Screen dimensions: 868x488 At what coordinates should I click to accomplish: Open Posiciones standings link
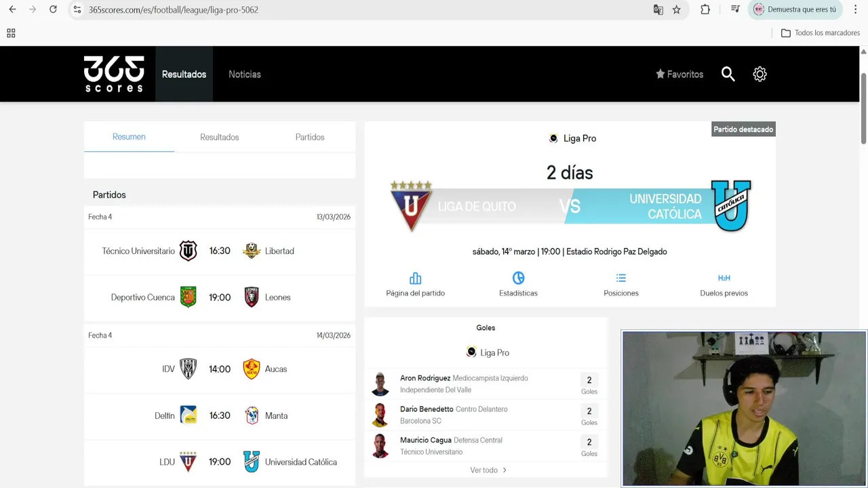[621, 285]
